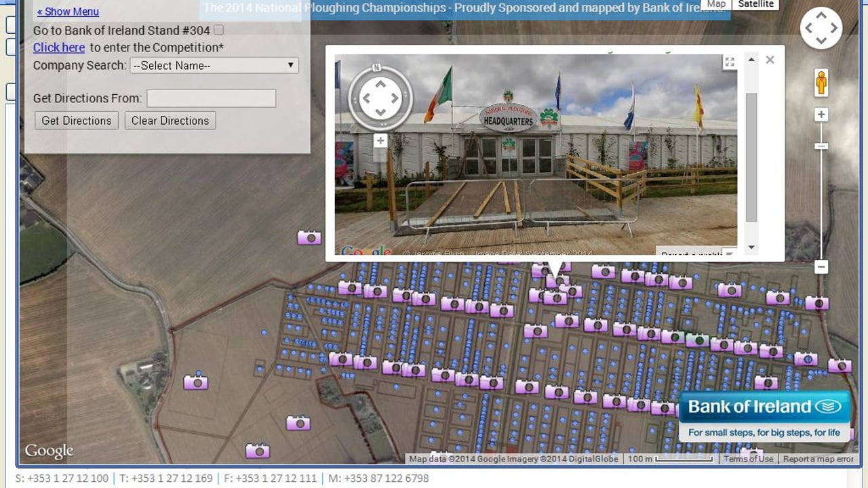Viewport: 868px width, 488px height.
Task: Click the Google logo on the map
Action: pyautogui.click(x=49, y=451)
